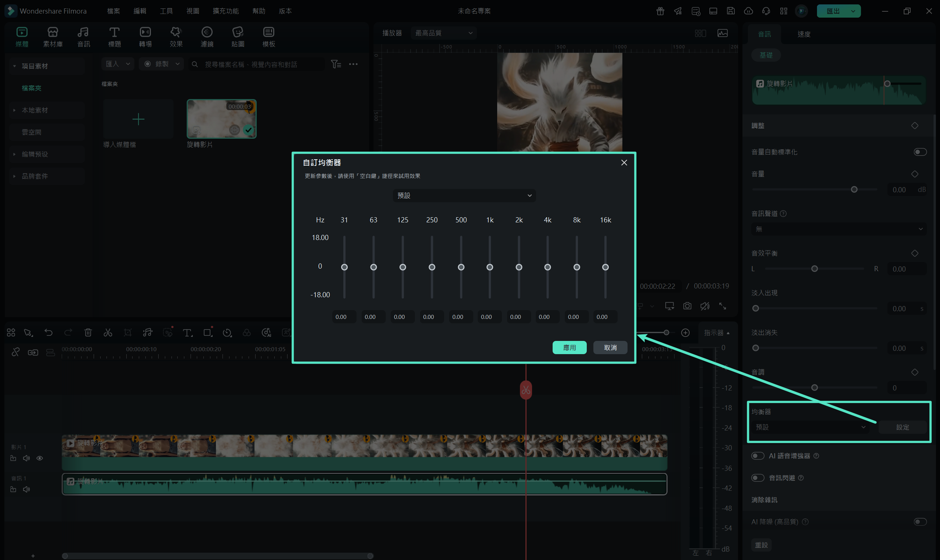Open the 最高品質 playback quality dropdown
Viewport: 940px width, 560px height.
[444, 33]
